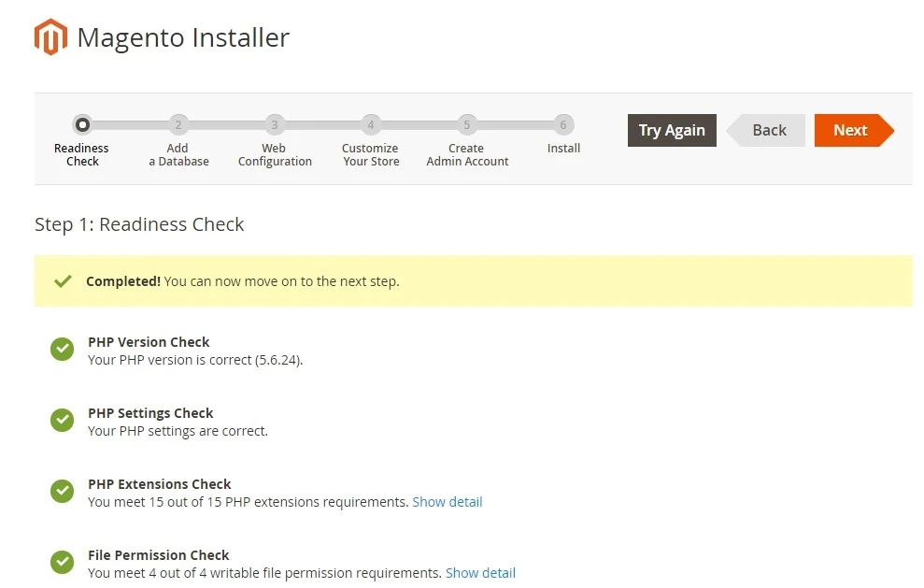
Task: Expand PHP Extensions Check details
Action: [x=447, y=502]
